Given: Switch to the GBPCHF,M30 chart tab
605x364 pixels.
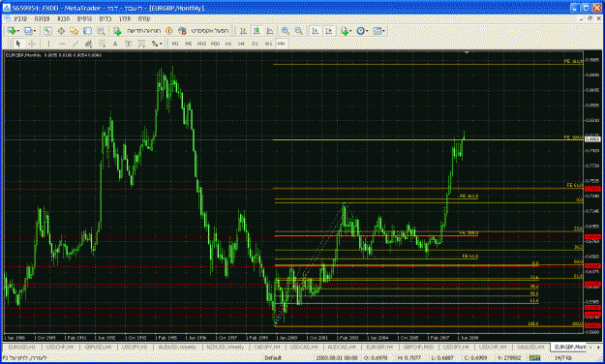Looking at the screenshot, I should tap(418, 347).
